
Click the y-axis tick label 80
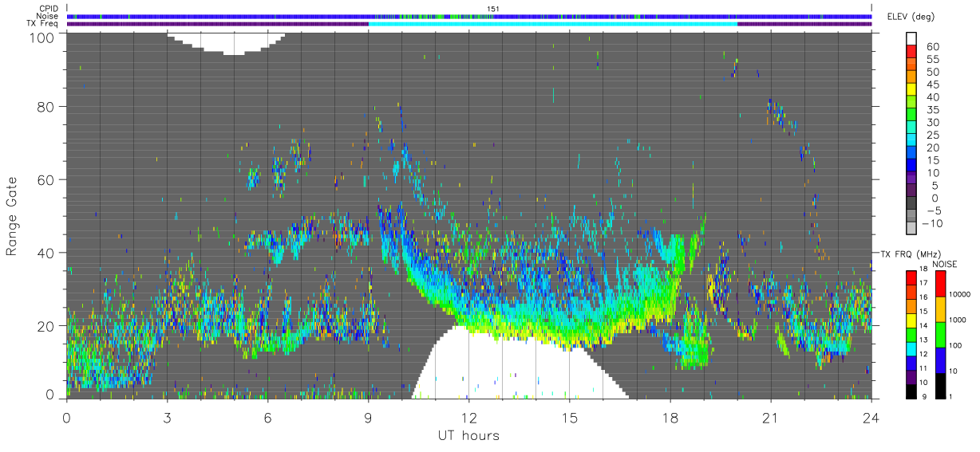[x=47, y=107]
